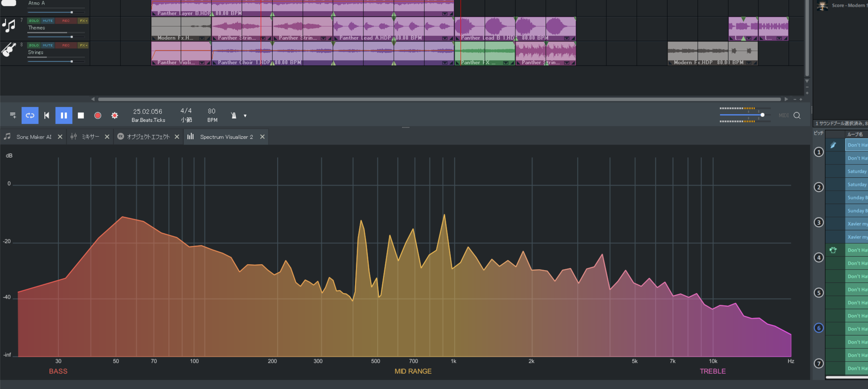Select Spectrum Visualizer 2 tab

point(226,137)
